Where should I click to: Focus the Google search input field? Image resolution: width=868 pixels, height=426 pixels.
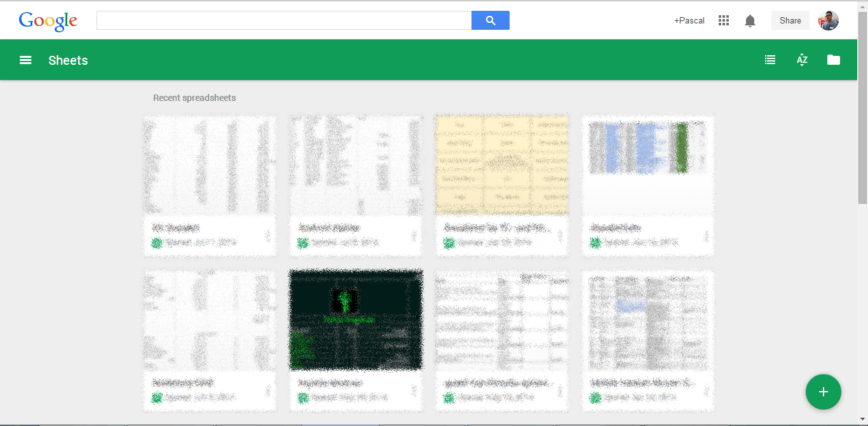[283, 20]
